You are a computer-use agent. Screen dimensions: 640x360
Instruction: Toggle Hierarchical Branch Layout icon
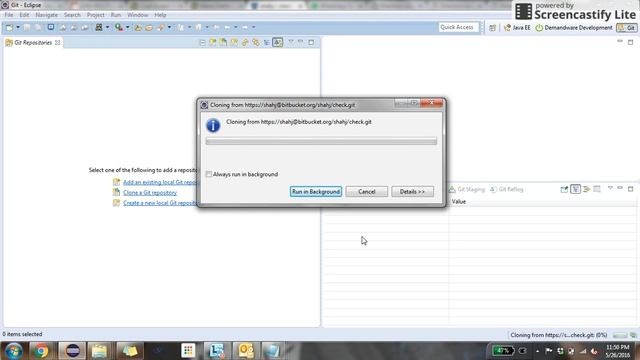[x=267, y=42]
